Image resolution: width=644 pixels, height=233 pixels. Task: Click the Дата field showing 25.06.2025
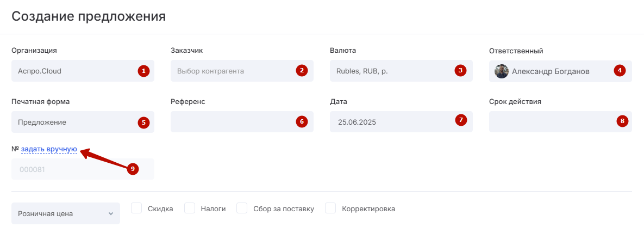391,122
